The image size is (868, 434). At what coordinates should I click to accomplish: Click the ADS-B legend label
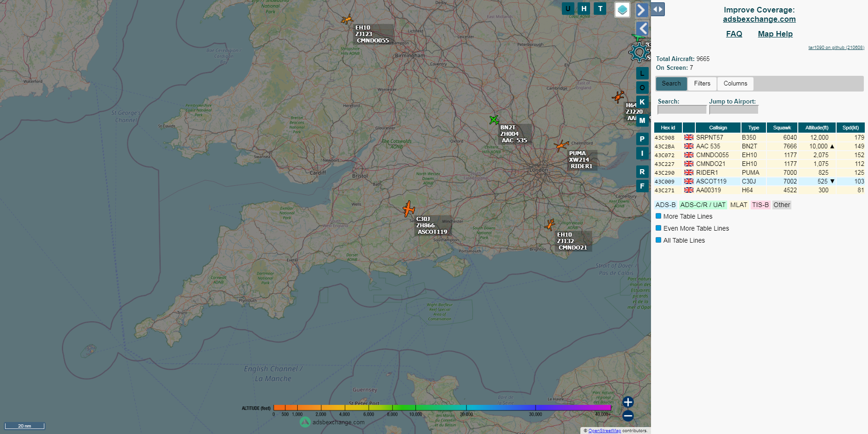[665, 205]
